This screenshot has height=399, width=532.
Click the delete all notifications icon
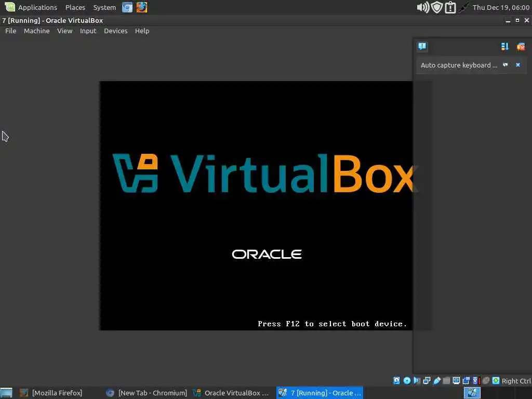tap(521, 46)
